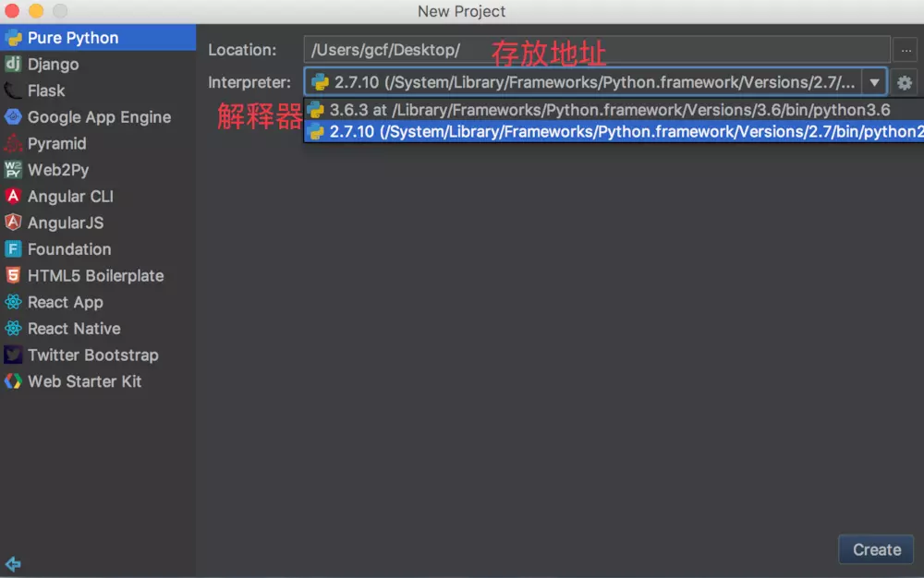Browse location with the ellipsis button
Viewport: 924px width, 578px height.
905,50
